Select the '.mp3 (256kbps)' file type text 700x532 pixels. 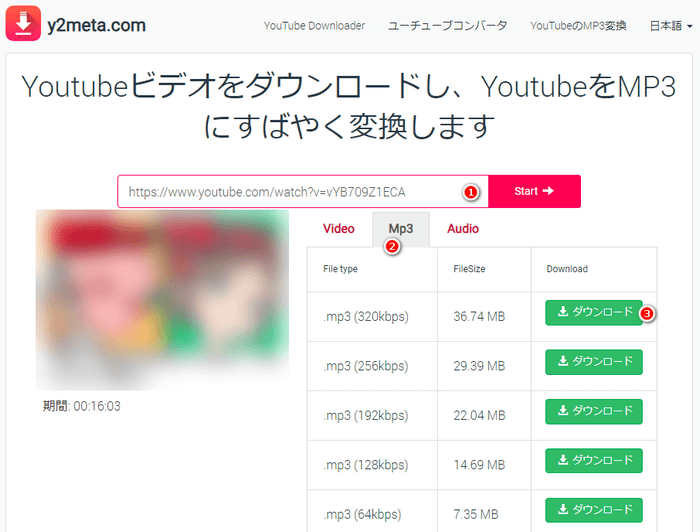tap(366, 366)
